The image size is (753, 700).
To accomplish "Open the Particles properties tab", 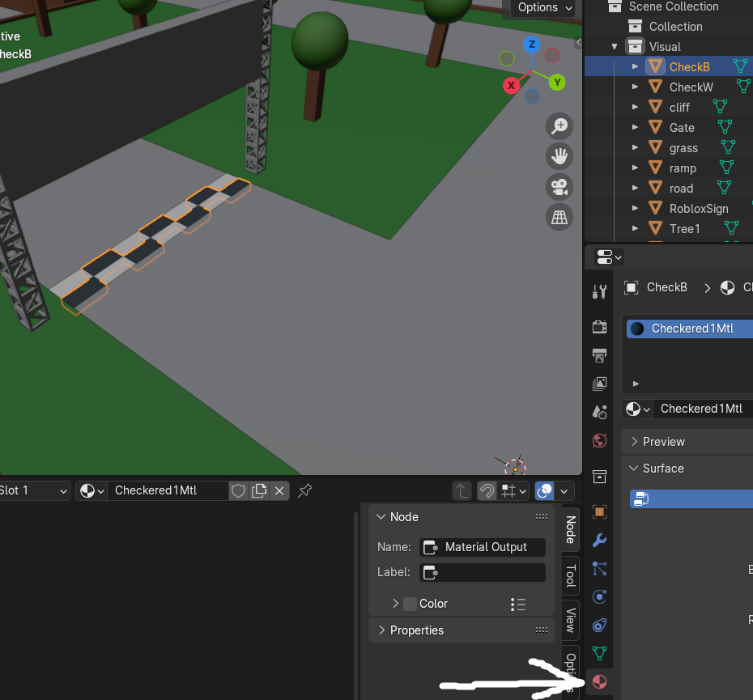I will pos(599,568).
